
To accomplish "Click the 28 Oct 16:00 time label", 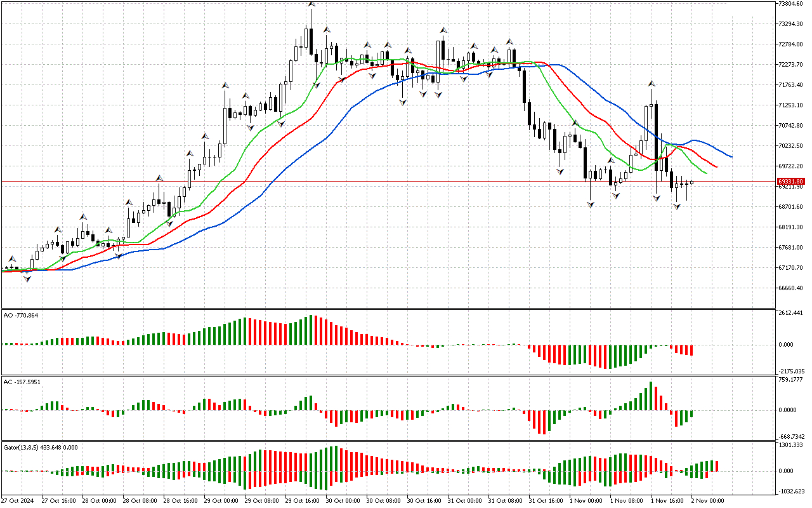I will point(181,501).
